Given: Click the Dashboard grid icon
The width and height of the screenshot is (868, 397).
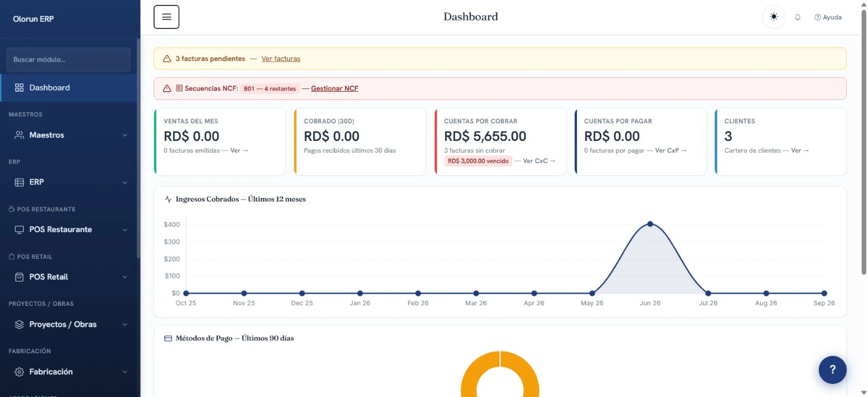Looking at the screenshot, I should 19,88.
